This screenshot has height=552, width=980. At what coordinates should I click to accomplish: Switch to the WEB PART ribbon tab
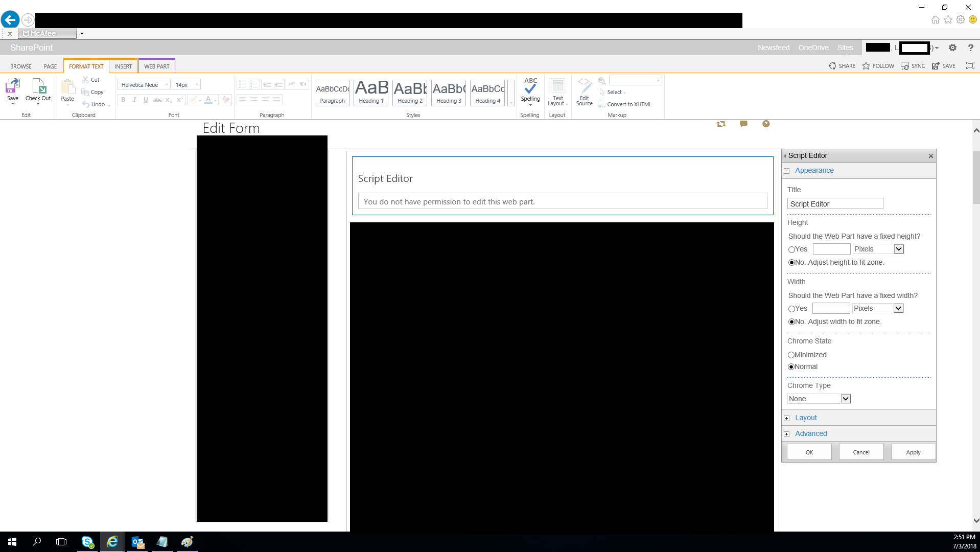pos(157,66)
